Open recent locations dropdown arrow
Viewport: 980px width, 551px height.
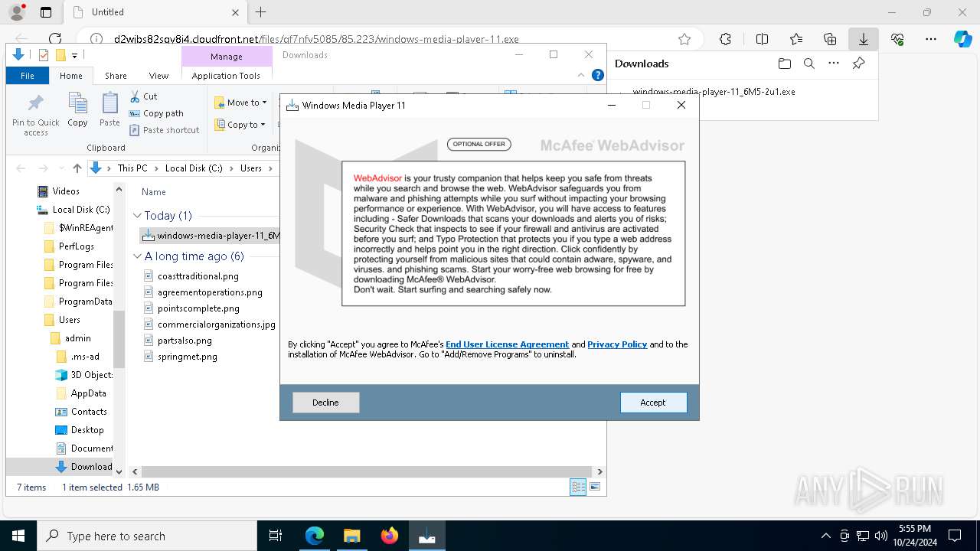(x=62, y=168)
